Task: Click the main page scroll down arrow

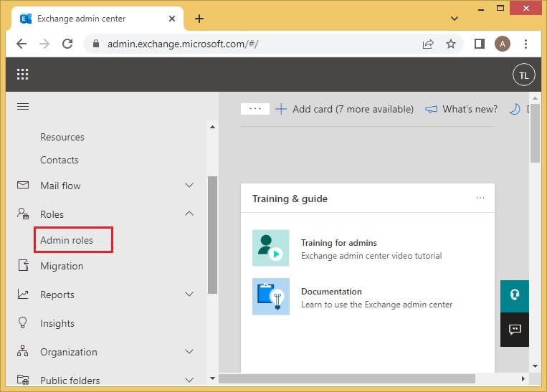Action: (535, 366)
